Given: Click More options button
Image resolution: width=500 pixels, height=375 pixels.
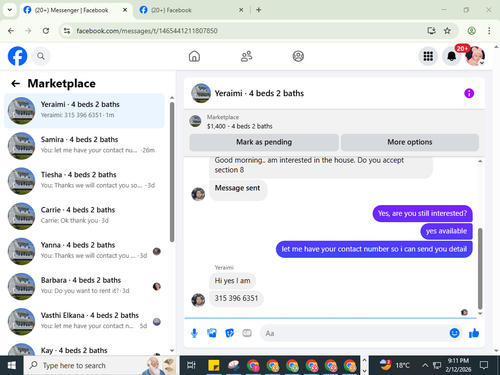Looking at the screenshot, I should pyautogui.click(x=410, y=142).
